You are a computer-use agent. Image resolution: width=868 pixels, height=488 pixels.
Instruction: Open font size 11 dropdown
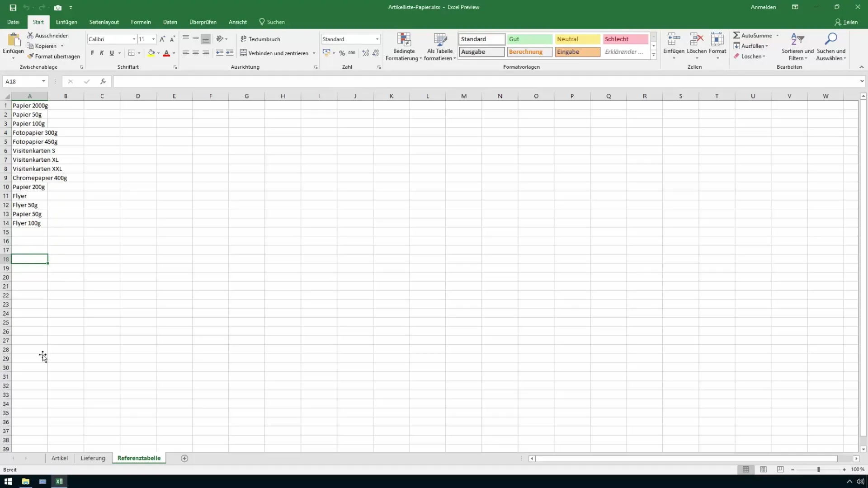point(154,39)
